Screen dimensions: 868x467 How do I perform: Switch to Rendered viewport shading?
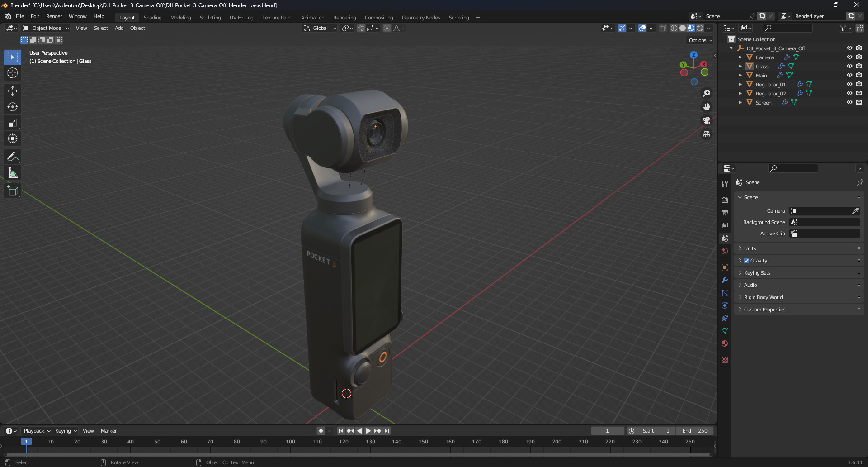(x=700, y=28)
